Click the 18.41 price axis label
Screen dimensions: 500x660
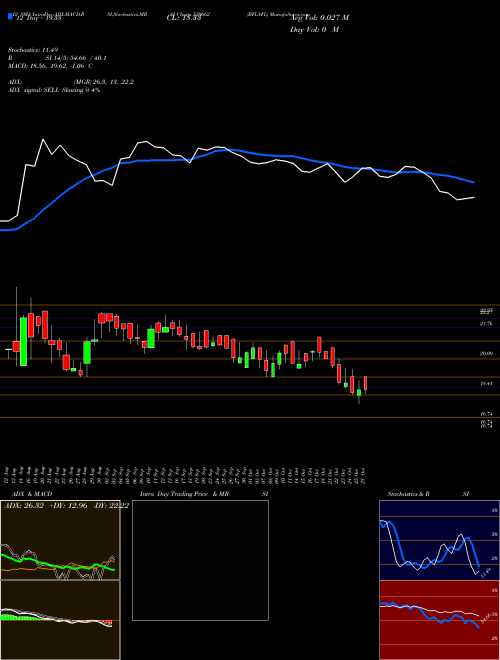486,383
